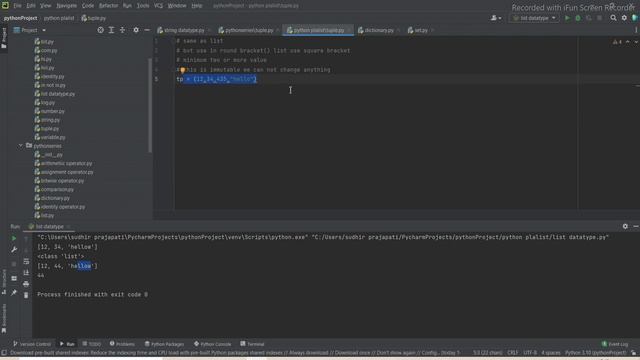640x360 pixels.
Task: Switch to the string datatype.py editor tab
Action: 184,30
